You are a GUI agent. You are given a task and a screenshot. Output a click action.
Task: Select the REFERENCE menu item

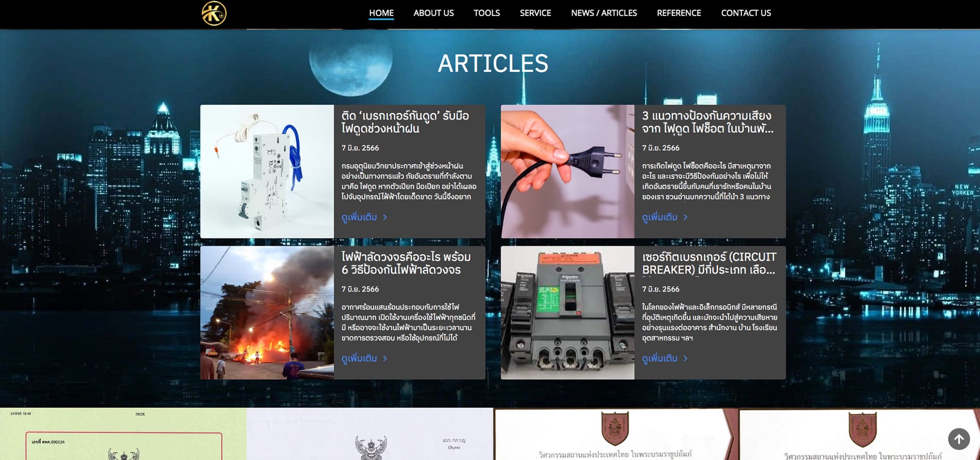679,13
